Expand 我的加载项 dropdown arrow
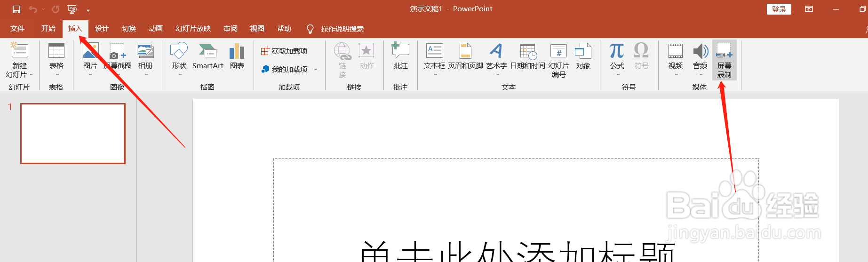The image size is (868, 262). coord(316,69)
